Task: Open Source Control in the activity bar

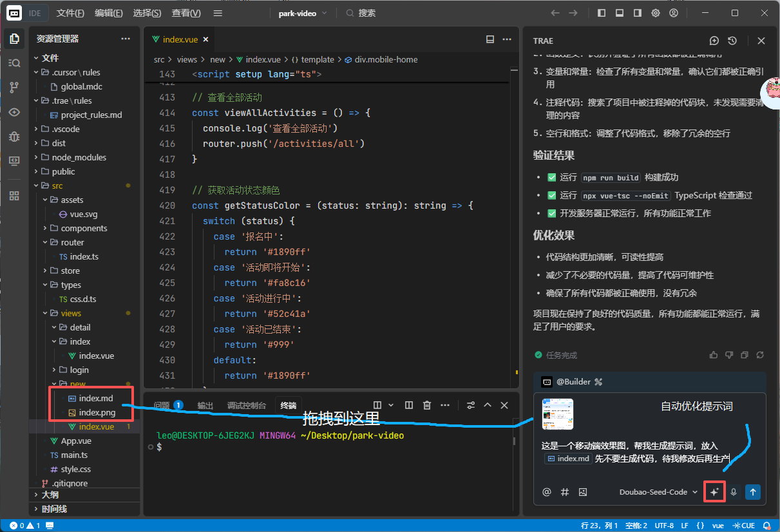Action: 14,87
